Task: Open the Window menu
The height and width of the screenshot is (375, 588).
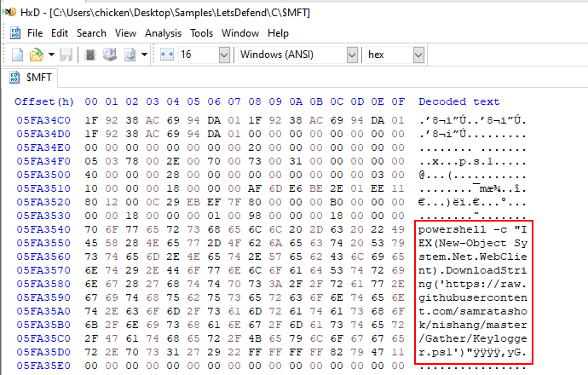Action: (x=240, y=33)
